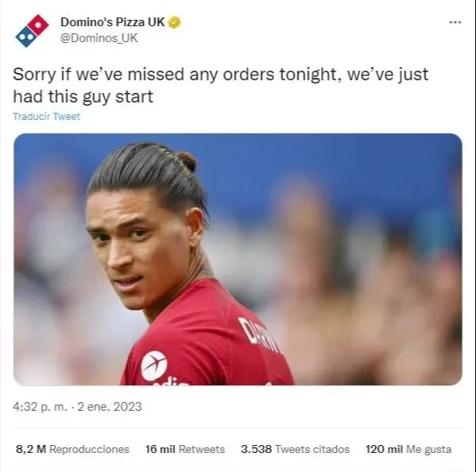
Task: View the 8,2 M Reproducciones count
Action: coord(72,449)
